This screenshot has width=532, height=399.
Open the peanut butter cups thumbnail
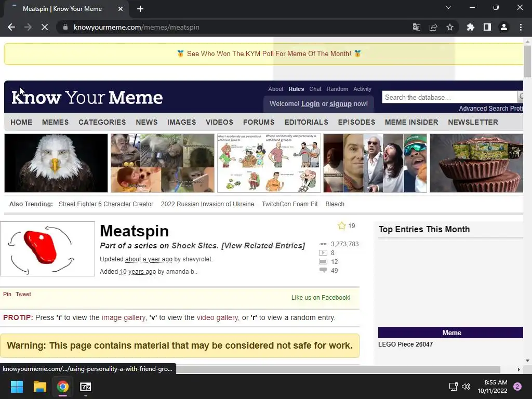(476, 163)
